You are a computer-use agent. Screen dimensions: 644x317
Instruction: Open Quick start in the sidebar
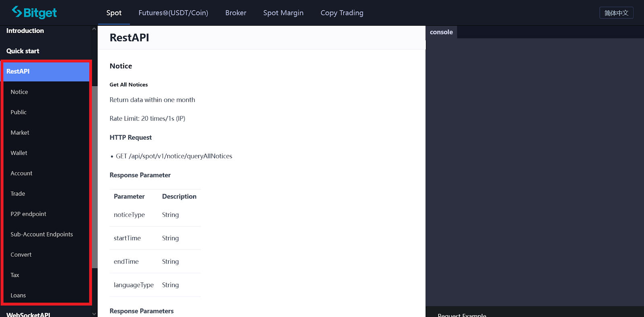click(23, 51)
